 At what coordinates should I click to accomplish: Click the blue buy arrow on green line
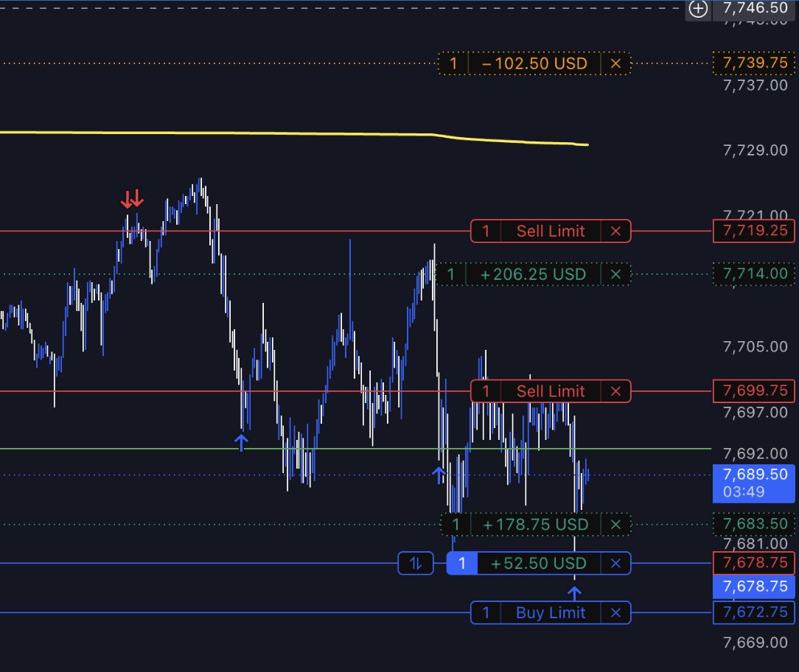click(x=241, y=443)
